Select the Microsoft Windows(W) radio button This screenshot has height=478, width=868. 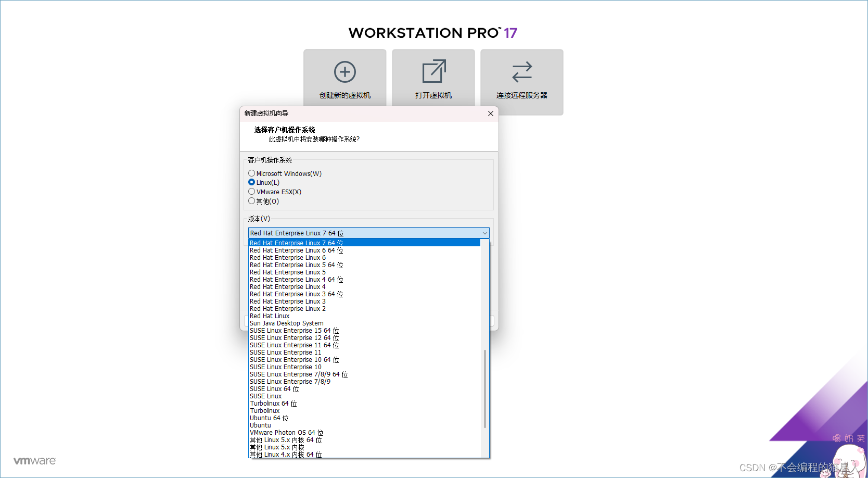pos(251,173)
